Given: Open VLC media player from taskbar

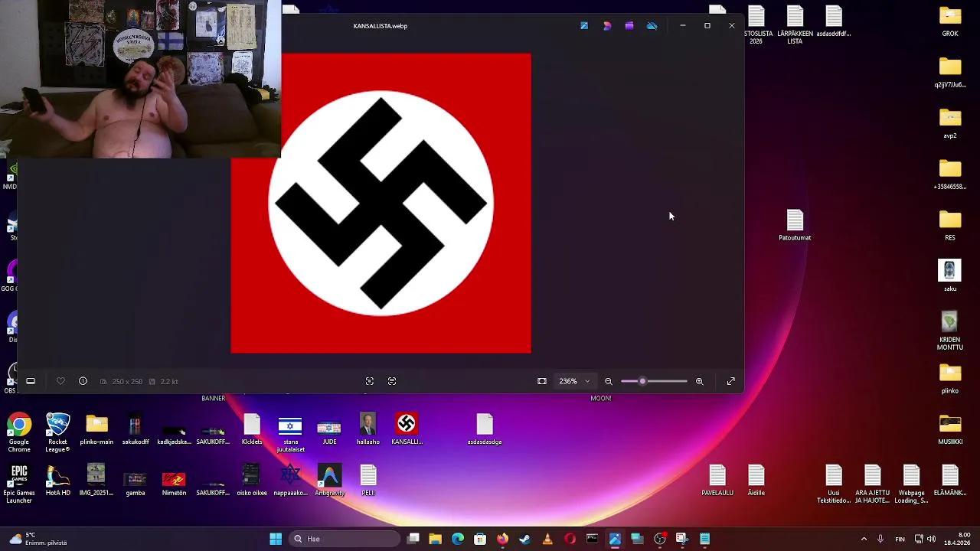Looking at the screenshot, I should coord(547,539).
